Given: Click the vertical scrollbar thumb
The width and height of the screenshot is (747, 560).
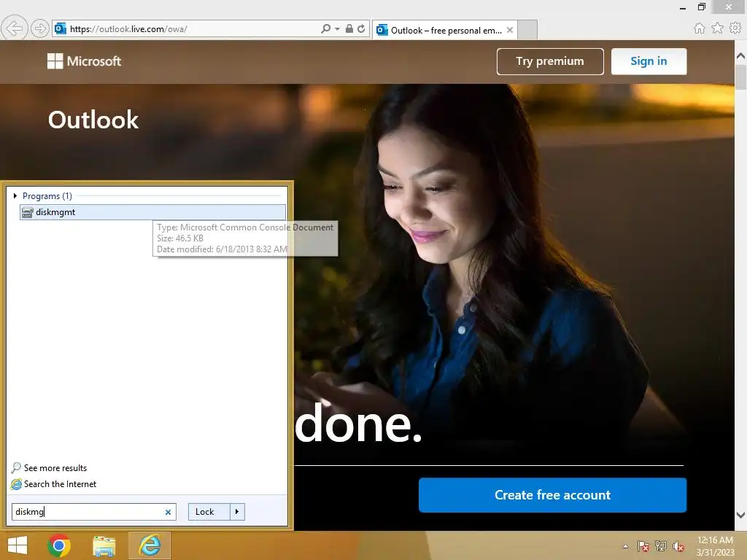Looking at the screenshot, I should click(x=740, y=77).
